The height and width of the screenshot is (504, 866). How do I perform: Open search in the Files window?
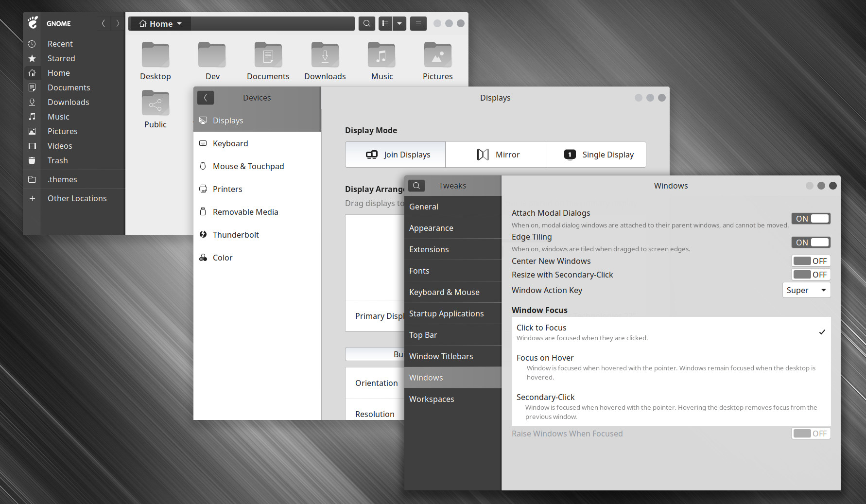(x=367, y=23)
